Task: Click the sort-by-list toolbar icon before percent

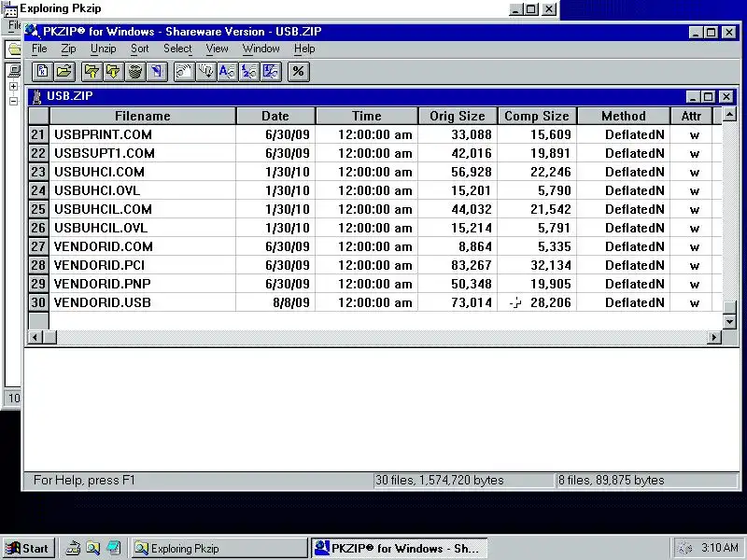Action: tap(271, 72)
